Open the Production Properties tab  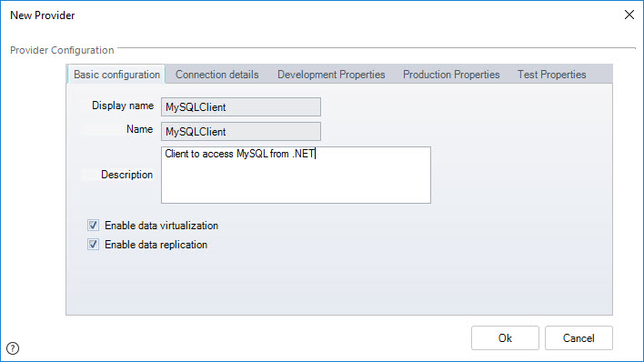pos(451,75)
